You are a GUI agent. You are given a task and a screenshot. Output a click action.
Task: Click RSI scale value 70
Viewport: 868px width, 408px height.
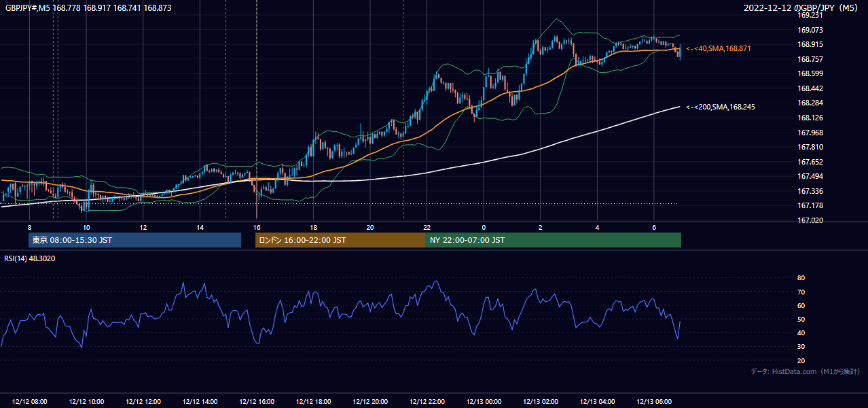pyautogui.click(x=801, y=292)
